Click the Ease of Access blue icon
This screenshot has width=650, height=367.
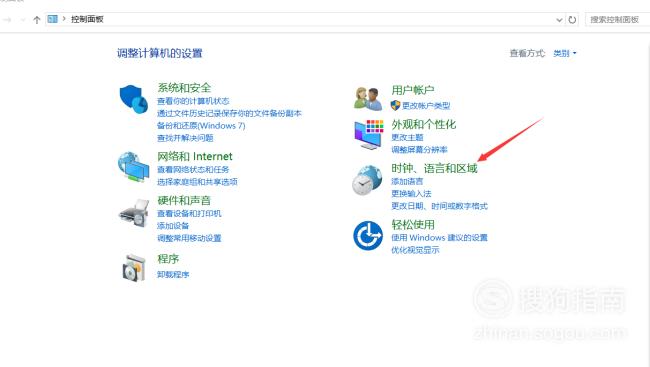[x=368, y=236]
